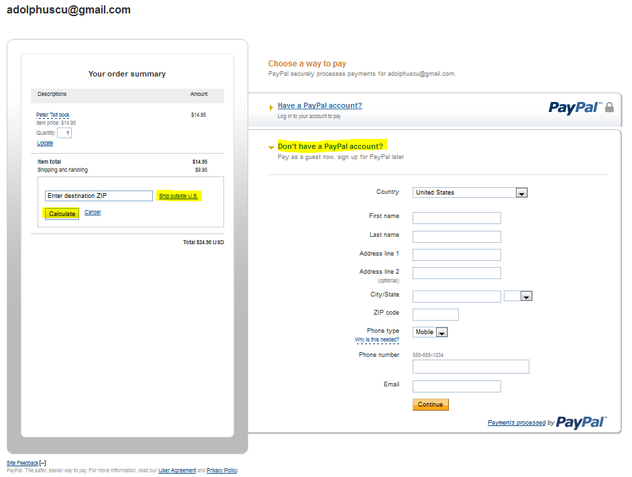Click the PayPal logo in header
632x477 pixels.
pyautogui.click(x=575, y=108)
